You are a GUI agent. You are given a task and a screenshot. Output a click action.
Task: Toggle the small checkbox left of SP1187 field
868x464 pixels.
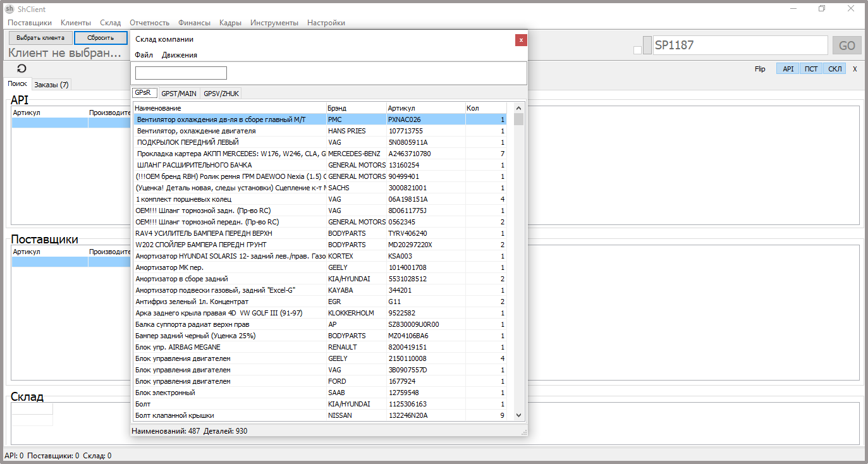point(637,50)
